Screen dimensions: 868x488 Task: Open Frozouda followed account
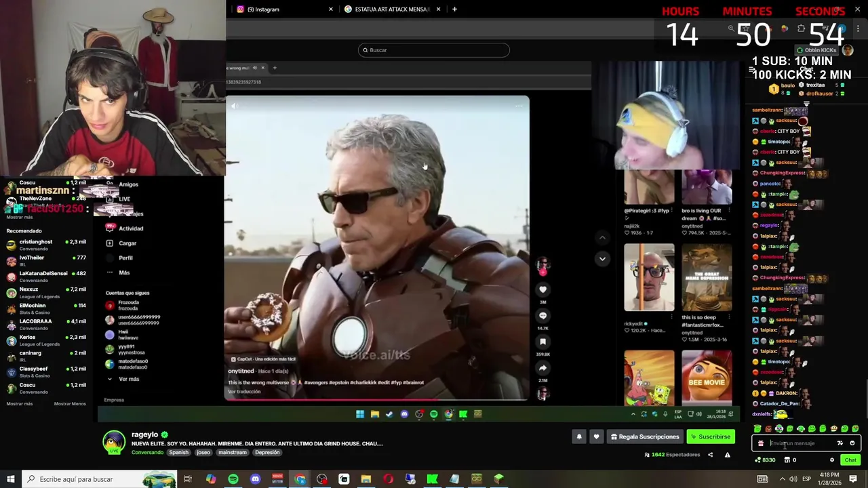[x=122, y=306]
